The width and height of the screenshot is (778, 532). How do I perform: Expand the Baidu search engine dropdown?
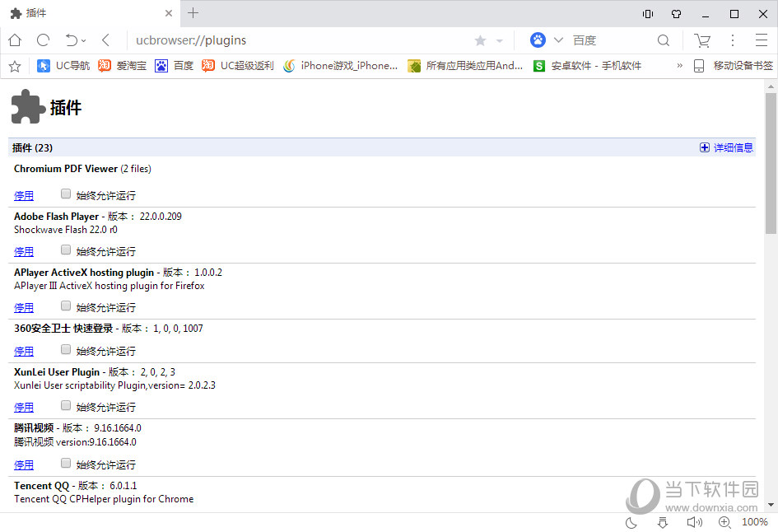[558, 40]
